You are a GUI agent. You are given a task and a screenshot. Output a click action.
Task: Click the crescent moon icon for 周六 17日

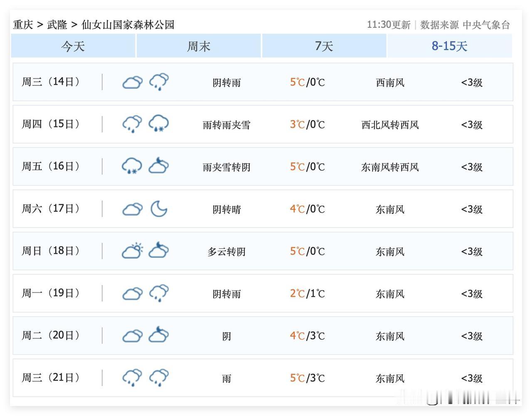(x=159, y=208)
